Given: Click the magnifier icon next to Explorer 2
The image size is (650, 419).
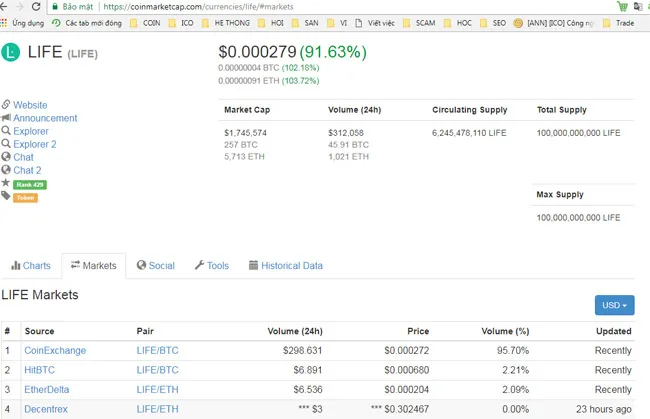Looking at the screenshot, I should pos(6,143).
